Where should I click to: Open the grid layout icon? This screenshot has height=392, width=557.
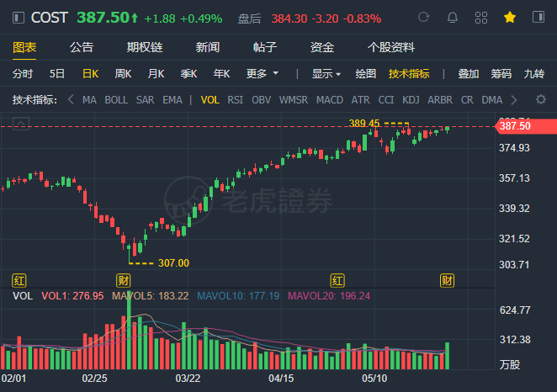[x=481, y=18]
